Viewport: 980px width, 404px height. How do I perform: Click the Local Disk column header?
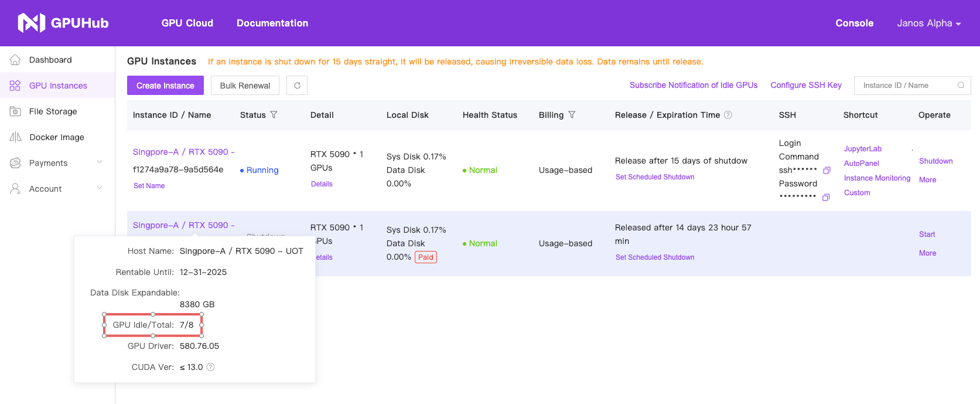point(408,115)
